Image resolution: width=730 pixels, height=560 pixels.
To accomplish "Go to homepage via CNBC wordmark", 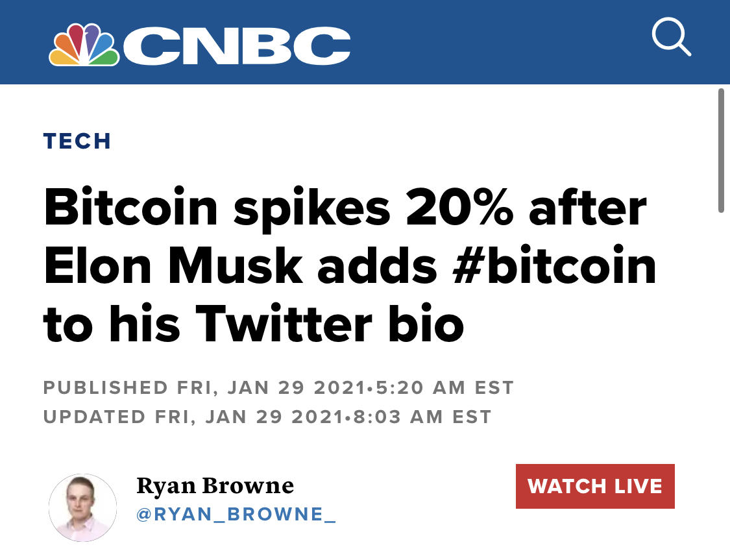I will [237, 45].
